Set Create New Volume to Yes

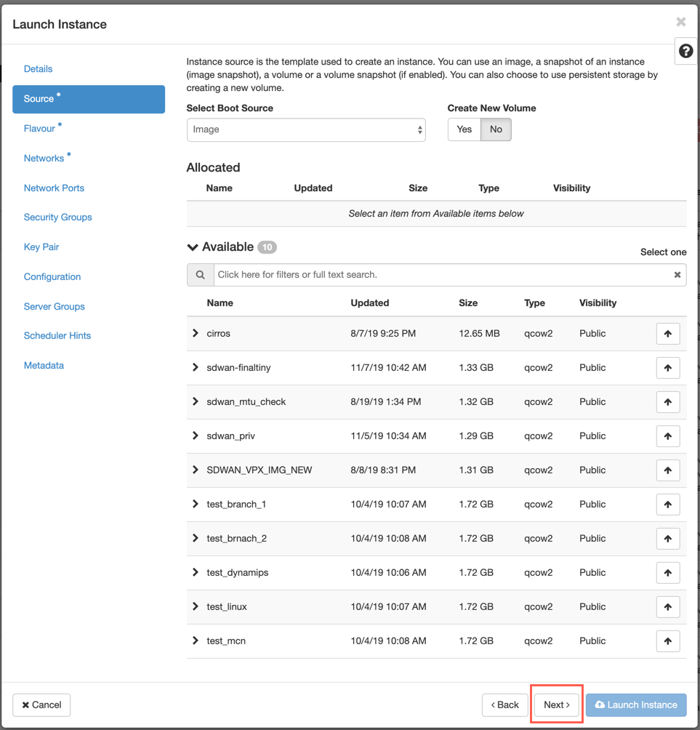pos(464,129)
